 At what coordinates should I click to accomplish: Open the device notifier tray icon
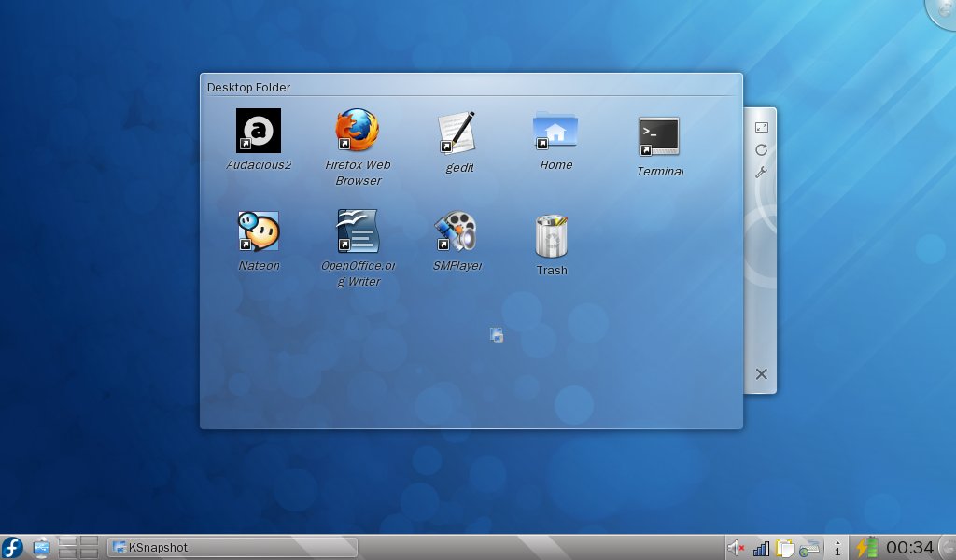click(41, 548)
